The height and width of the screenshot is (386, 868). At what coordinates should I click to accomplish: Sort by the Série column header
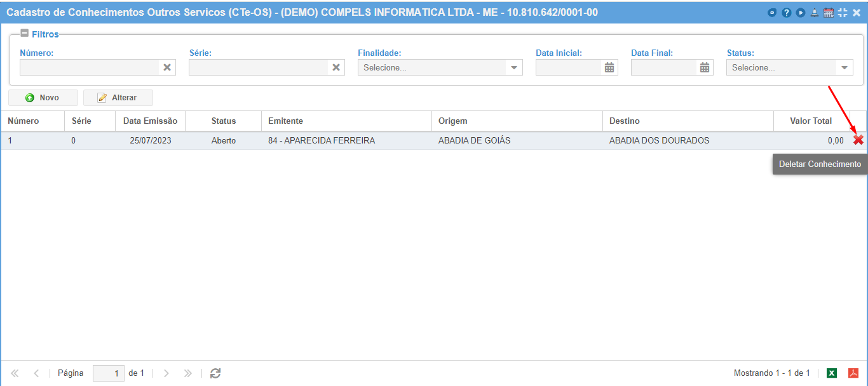90,121
